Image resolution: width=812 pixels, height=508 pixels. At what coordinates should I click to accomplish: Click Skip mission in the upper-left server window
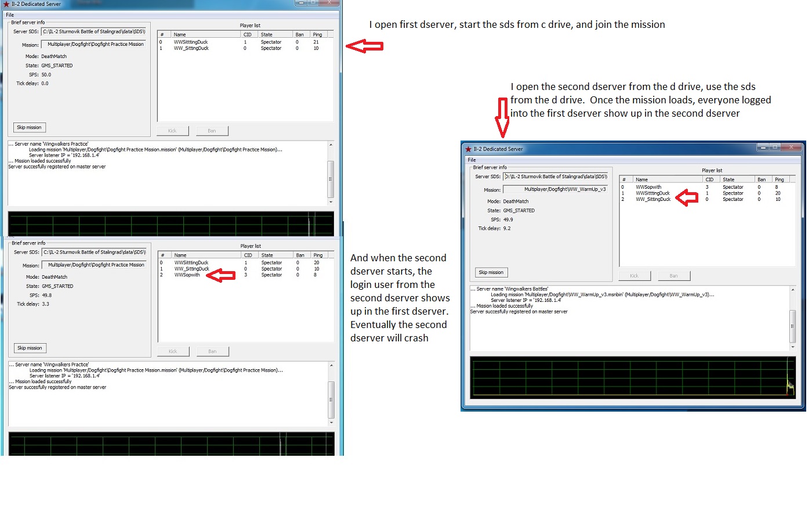[x=29, y=128]
